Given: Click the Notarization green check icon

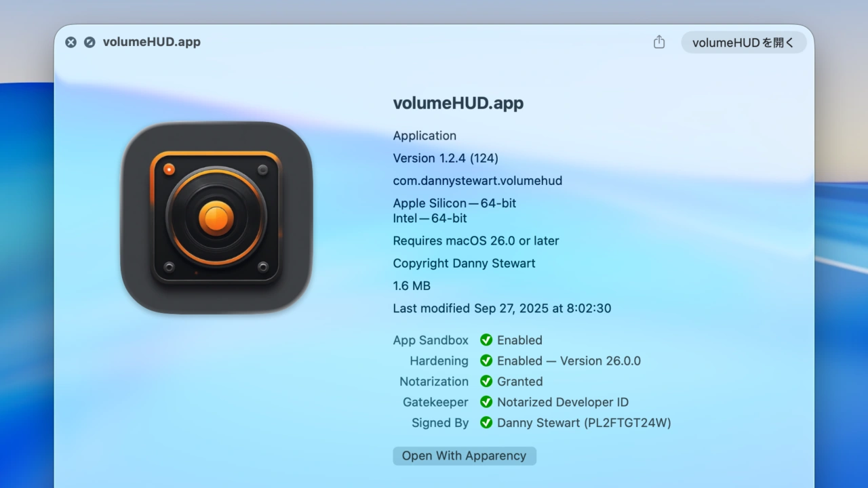Looking at the screenshot, I should pyautogui.click(x=486, y=381).
